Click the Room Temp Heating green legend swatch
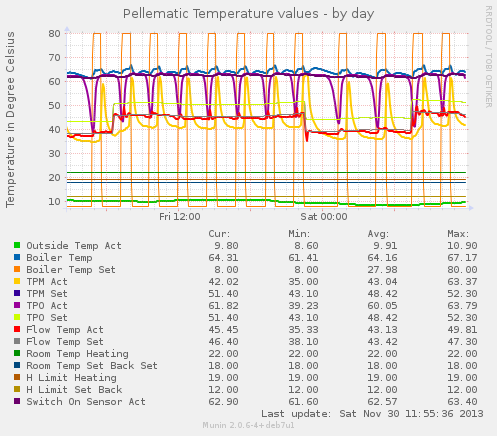497x436 pixels. coord(17,353)
